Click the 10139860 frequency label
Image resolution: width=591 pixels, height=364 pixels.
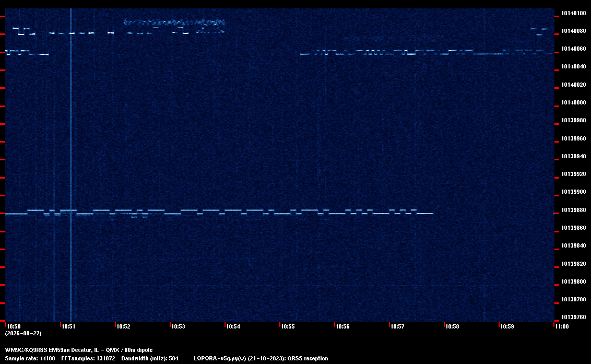[x=574, y=228]
